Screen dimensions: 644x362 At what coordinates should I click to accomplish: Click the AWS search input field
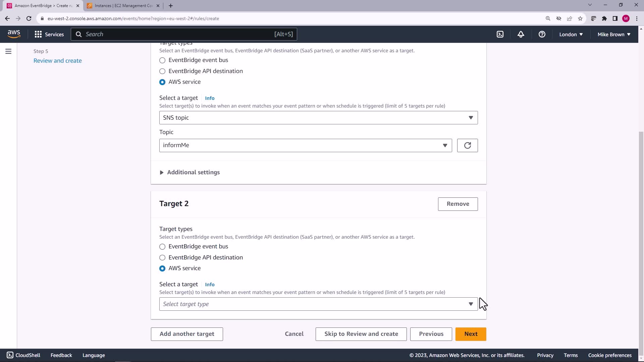coord(178,34)
